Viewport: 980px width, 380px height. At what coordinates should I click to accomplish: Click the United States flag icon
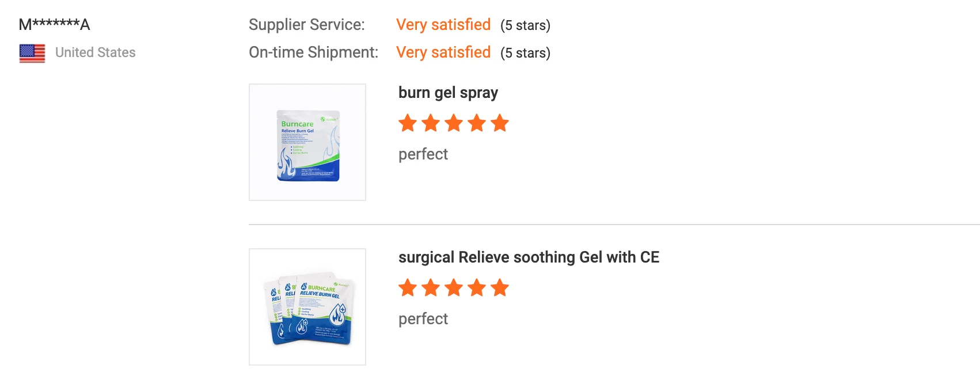click(32, 53)
